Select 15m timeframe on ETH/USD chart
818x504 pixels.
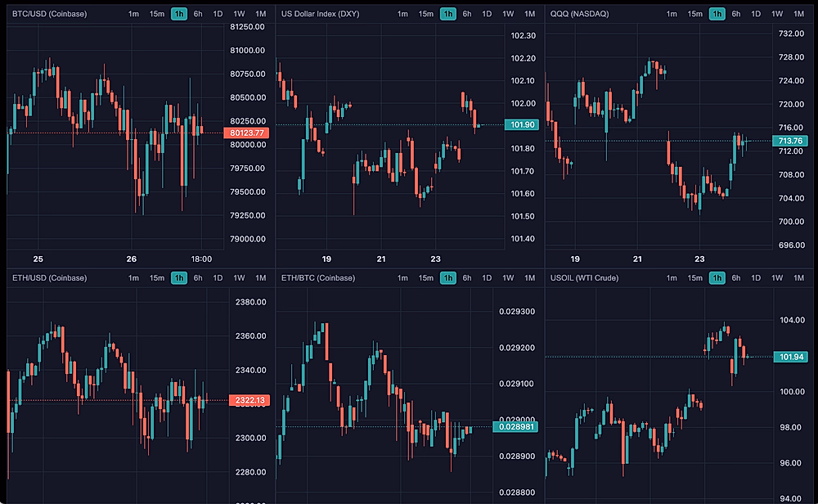pyautogui.click(x=156, y=278)
